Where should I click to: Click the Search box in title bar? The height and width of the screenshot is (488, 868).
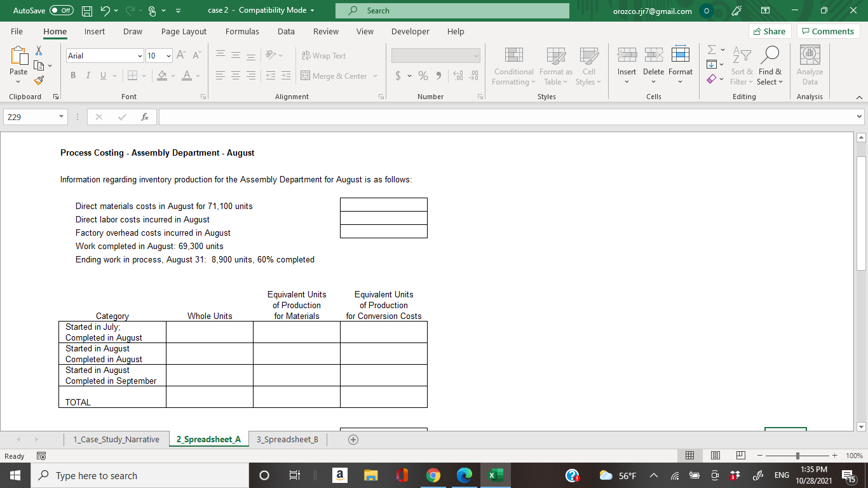click(453, 11)
